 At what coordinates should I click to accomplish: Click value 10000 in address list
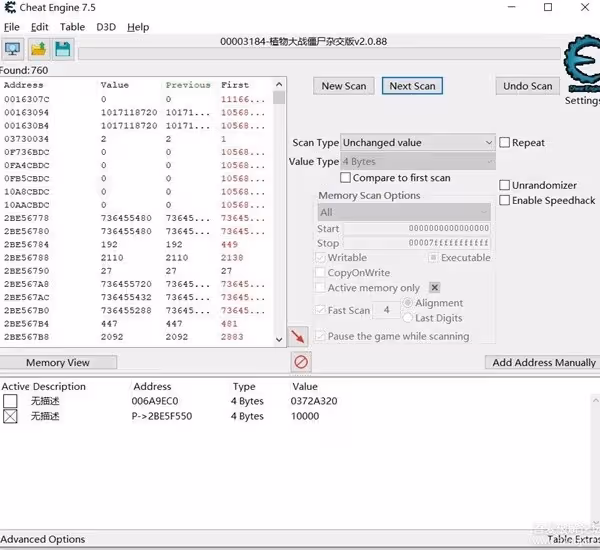pyautogui.click(x=305, y=416)
